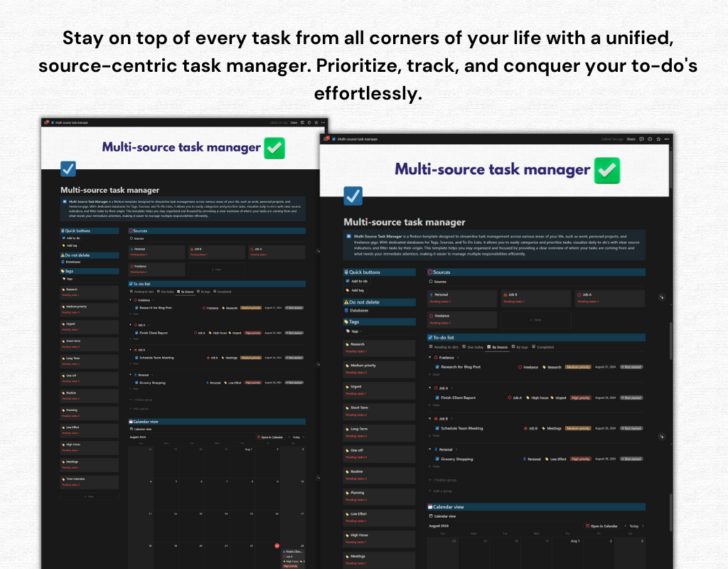Expand the 1 hidden group row in right window
This screenshot has height=569, width=728.
tap(443, 480)
